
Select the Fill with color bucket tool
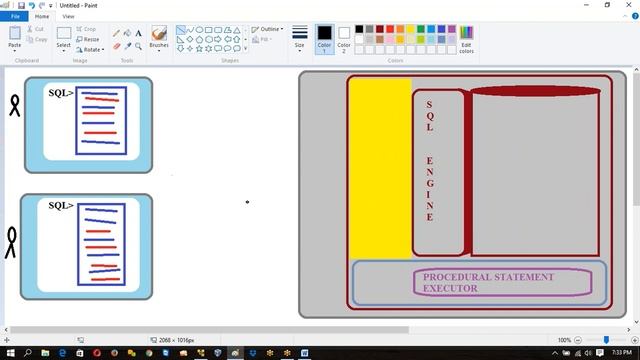click(x=127, y=33)
